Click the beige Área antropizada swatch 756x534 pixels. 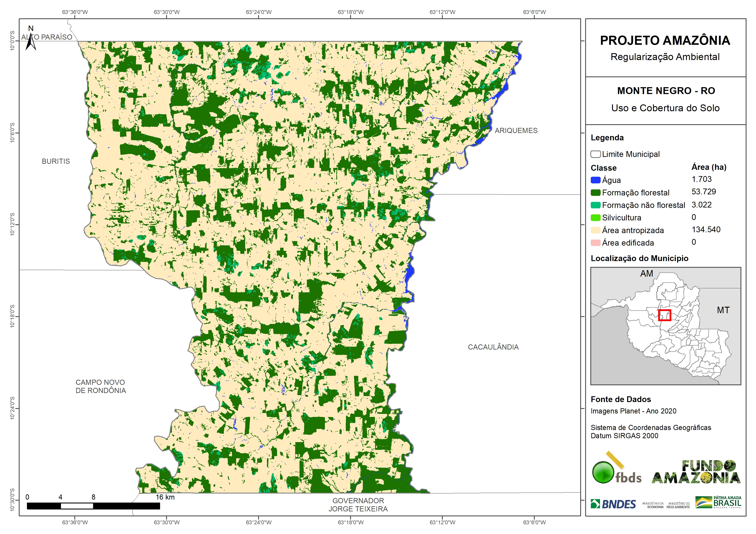pos(595,230)
